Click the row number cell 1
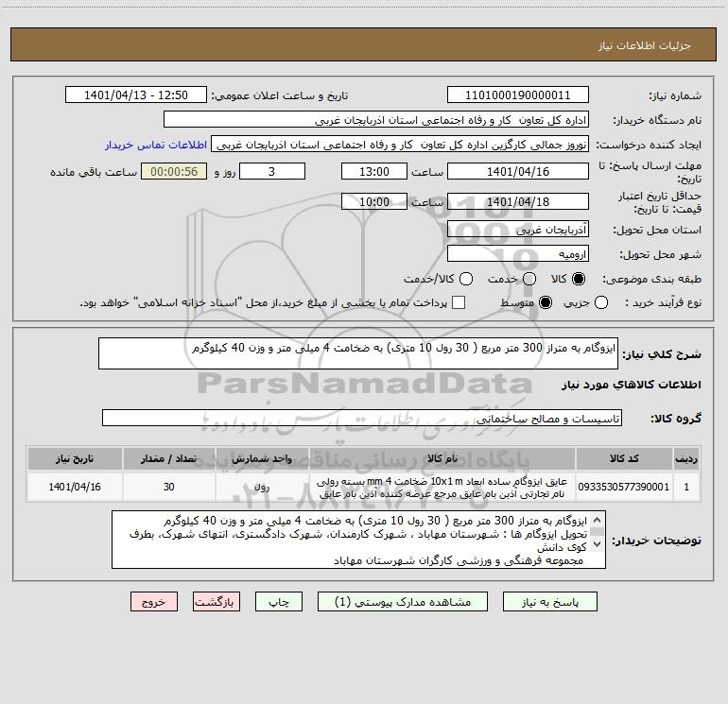Screen dimensions: 728x704 (x=686, y=487)
